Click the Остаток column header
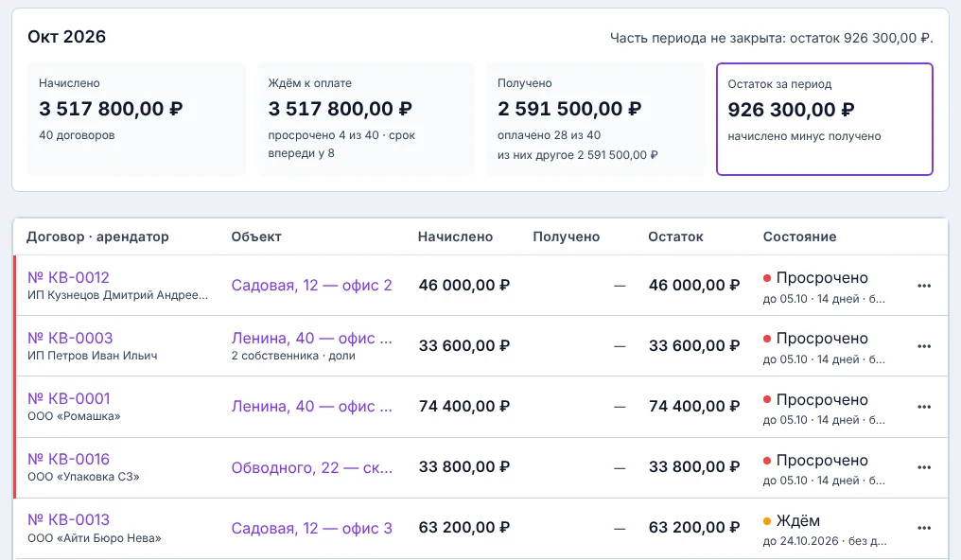This screenshot has height=560, width=961. pos(675,237)
